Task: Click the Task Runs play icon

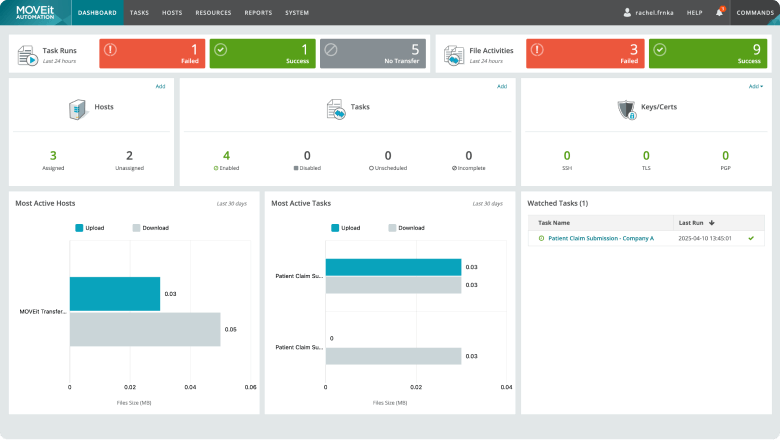Action: click(x=27, y=55)
